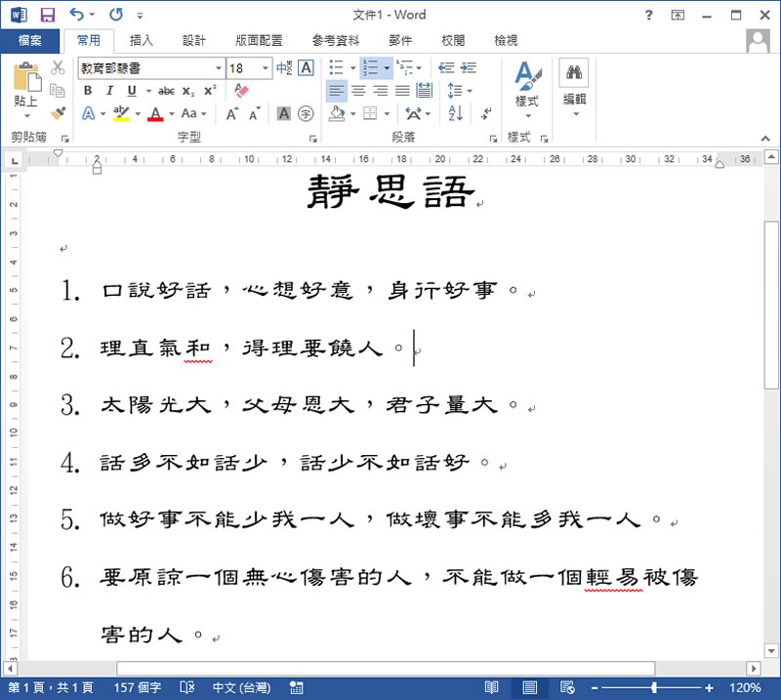781x700 pixels.
Task: Click the Clear Formatting eraser icon
Action: (243, 91)
